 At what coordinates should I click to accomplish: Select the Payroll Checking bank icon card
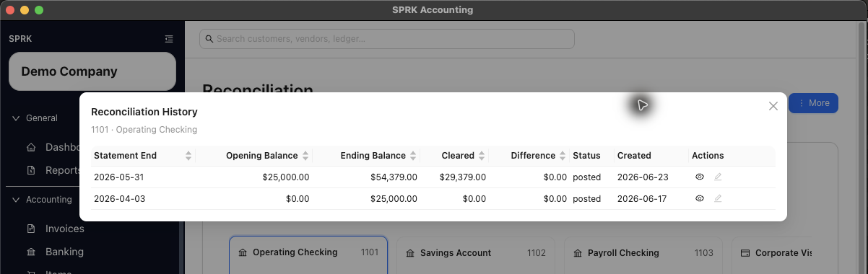click(643, 253)
